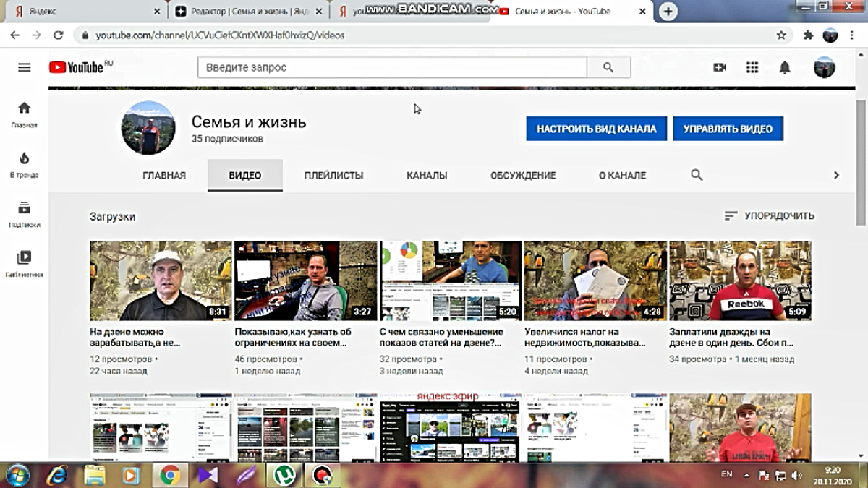Bookmark this page with the star icon
Screen dimensions: 868x488
click(781, 35)
